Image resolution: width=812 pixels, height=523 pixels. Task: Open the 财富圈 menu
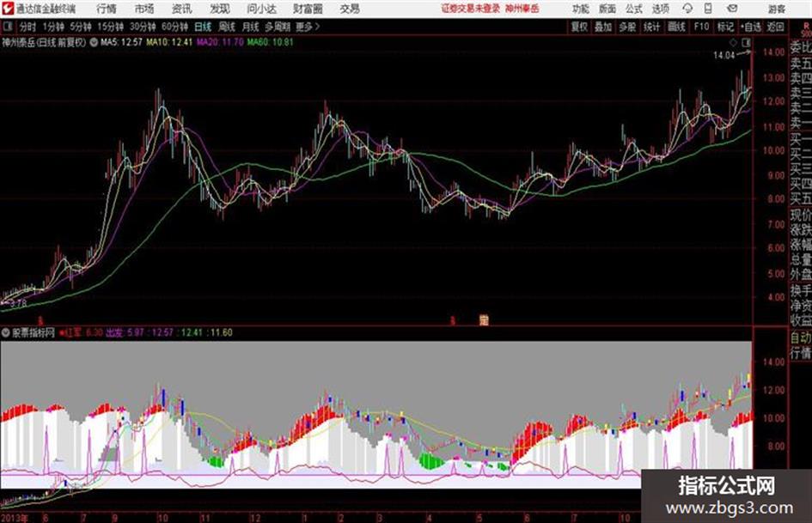(308, 9)
